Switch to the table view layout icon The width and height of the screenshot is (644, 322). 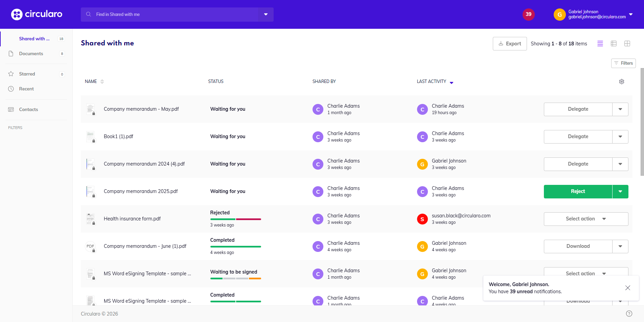614,44
